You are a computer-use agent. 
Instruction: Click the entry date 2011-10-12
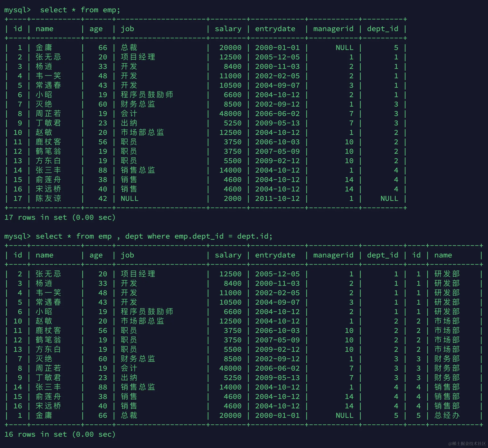(277, 199)
